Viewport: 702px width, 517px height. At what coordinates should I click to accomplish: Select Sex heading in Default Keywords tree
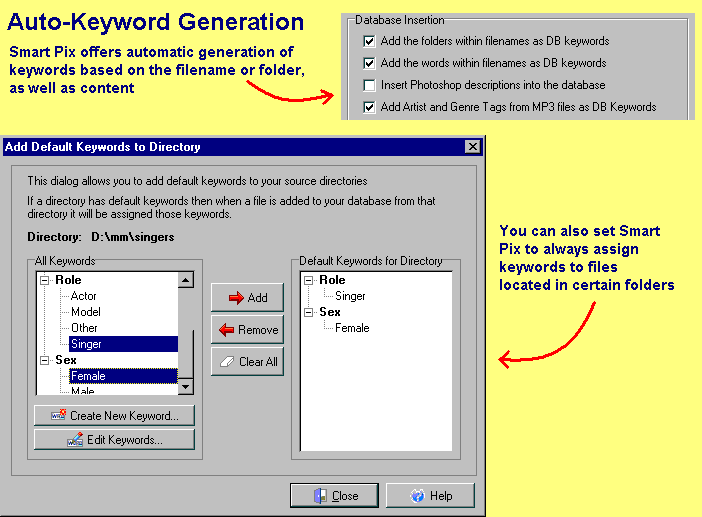[330, 312]
